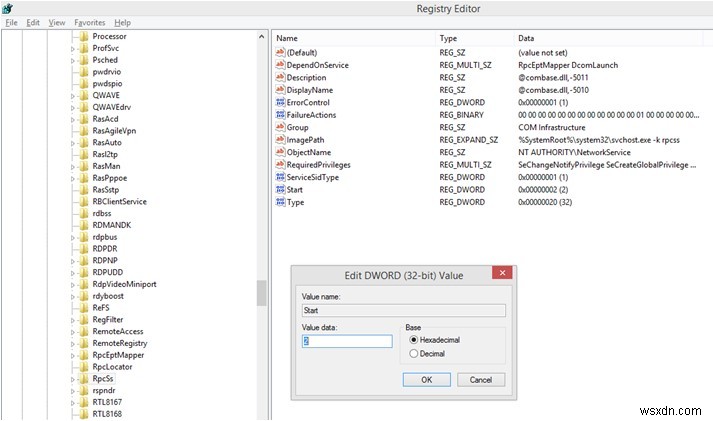Click the tree pane scroll-up arrow
The image size is (713, 421).
coord(261,36)
